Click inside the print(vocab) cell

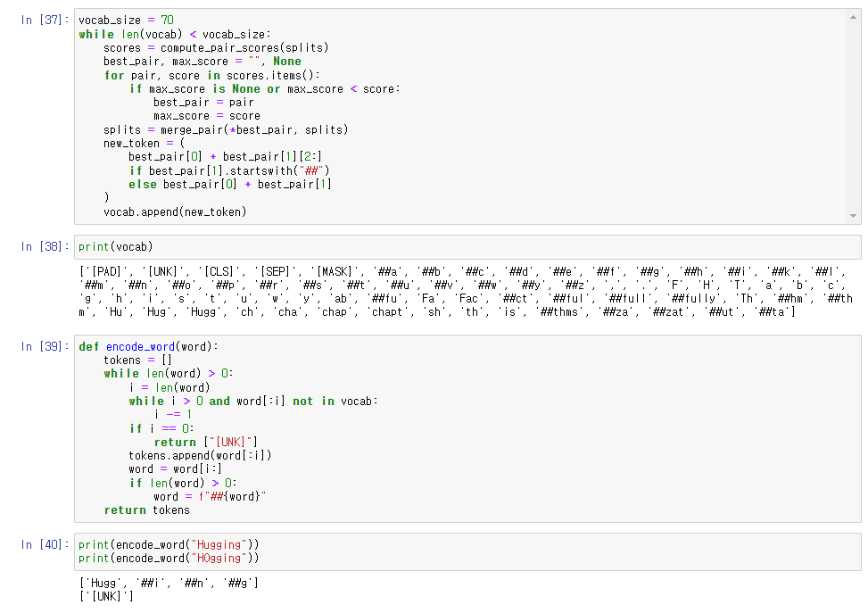[467, 247]
